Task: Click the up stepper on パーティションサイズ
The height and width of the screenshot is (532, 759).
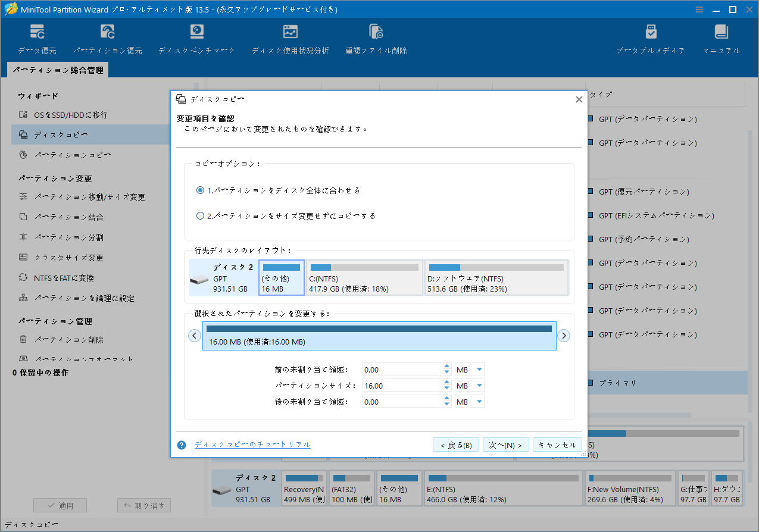Action: (446, 382)
